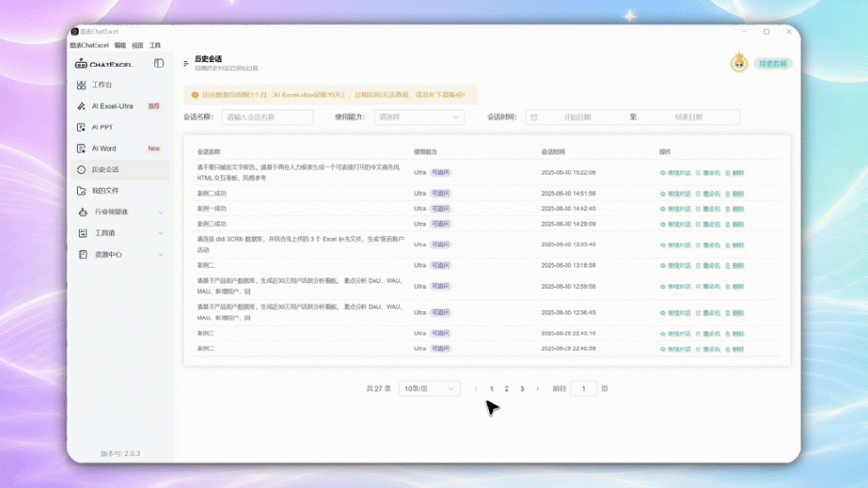Rename the 案例二成功 session
This screenshot has height=488, width=868.
point(708,194)
